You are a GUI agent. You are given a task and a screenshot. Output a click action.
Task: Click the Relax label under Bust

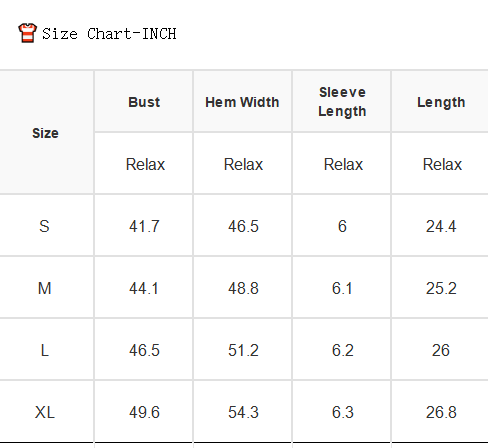tap(145, 164)
